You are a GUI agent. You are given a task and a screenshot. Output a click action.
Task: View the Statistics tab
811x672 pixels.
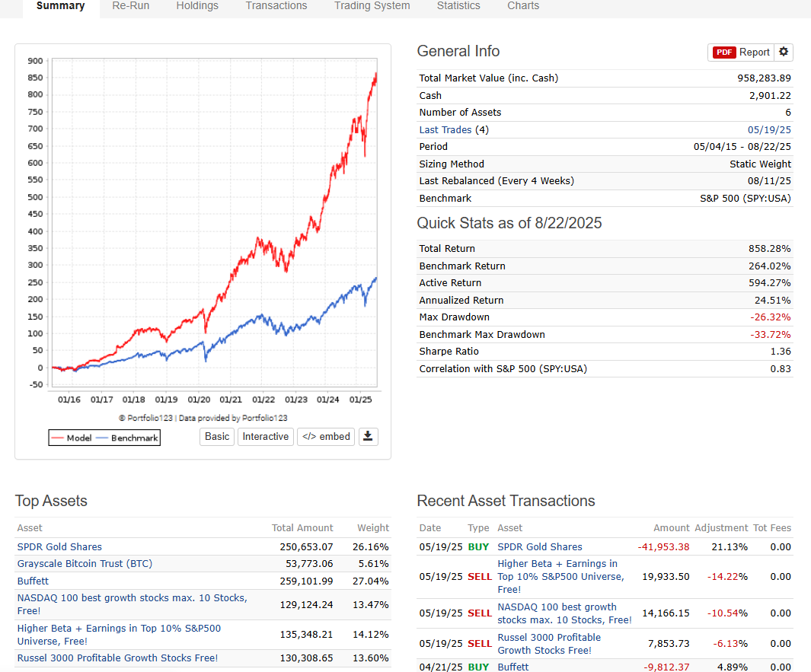pyautogui.click(x=458, y=6)
